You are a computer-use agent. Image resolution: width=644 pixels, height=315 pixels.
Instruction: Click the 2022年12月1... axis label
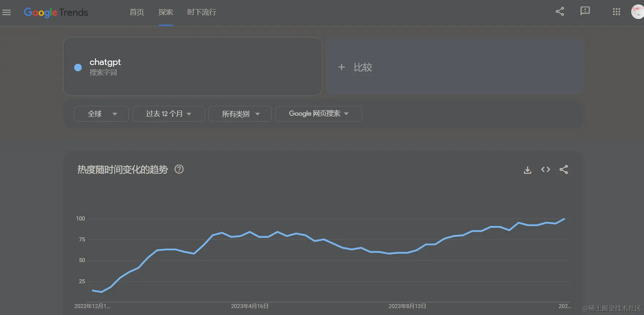(92, 306)
